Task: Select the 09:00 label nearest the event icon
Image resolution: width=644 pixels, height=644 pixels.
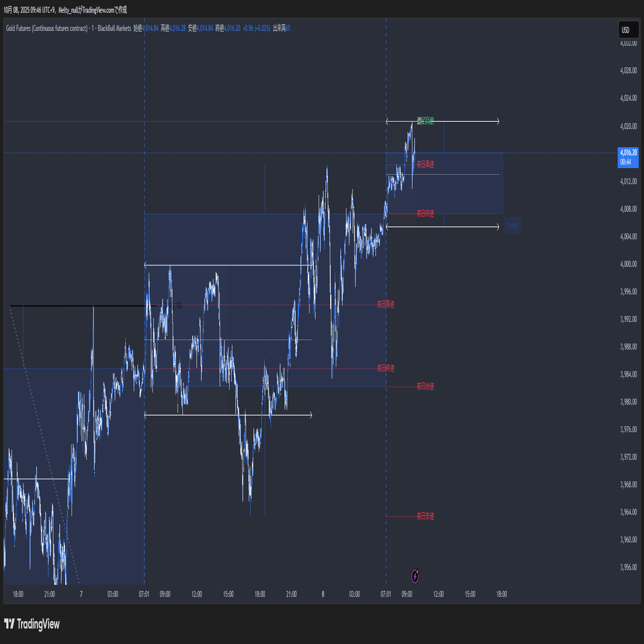Action: (407, 594)
